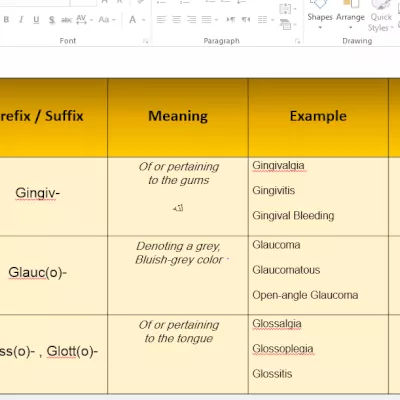The width and height of the screenshot is (400, 400).
Task: Align text left in Paragraph group
Action: click(161, 20)
